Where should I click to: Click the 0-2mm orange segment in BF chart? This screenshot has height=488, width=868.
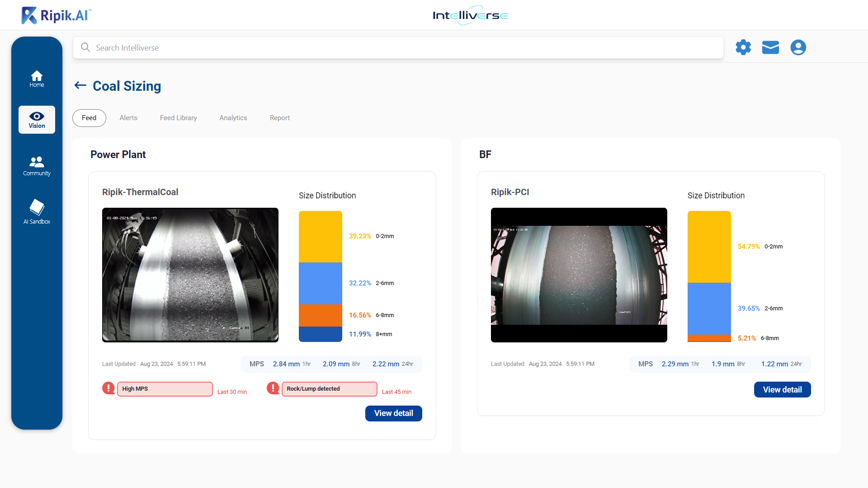pyautogui.click(x=709, y=246)
